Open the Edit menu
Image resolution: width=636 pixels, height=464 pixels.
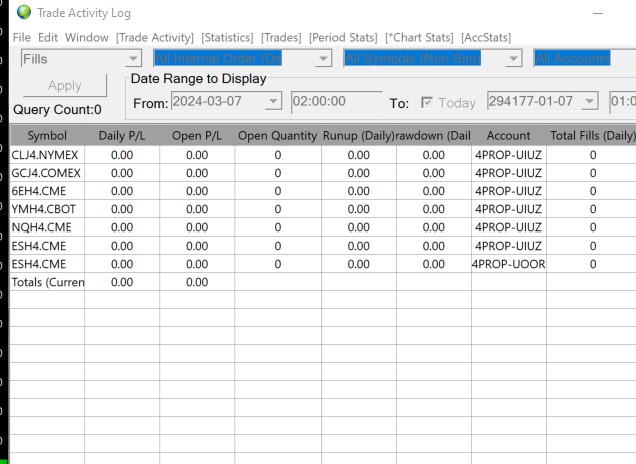(48, 37)
